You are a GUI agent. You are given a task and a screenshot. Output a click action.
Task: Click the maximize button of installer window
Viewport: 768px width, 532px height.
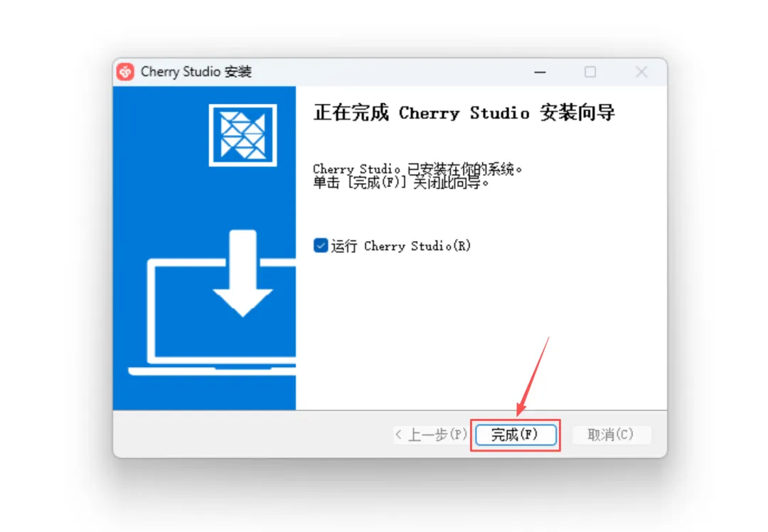590,72
